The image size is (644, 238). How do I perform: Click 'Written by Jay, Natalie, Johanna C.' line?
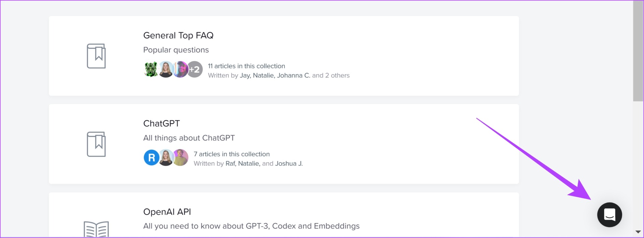(x=279, y=75)
